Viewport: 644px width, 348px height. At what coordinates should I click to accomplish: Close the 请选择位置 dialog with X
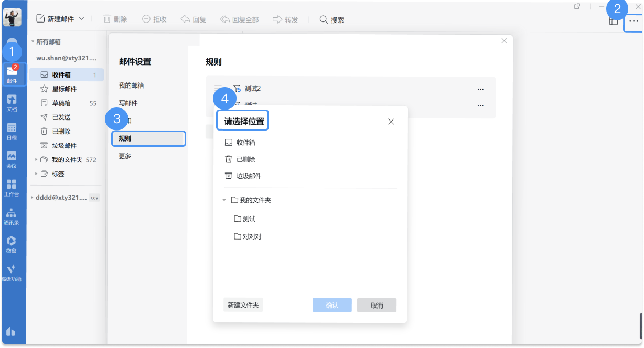(x=391, y=122)
